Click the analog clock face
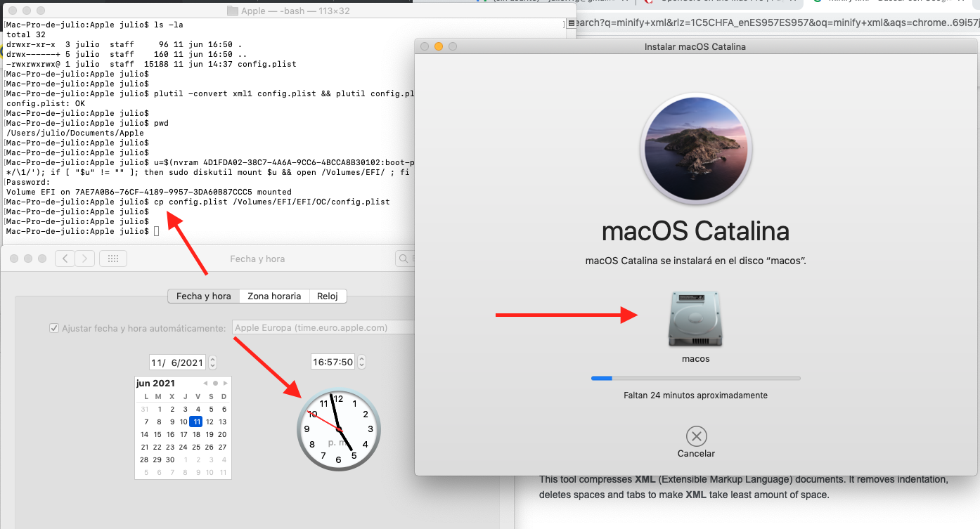980x529 pixels. pos(338,429)
